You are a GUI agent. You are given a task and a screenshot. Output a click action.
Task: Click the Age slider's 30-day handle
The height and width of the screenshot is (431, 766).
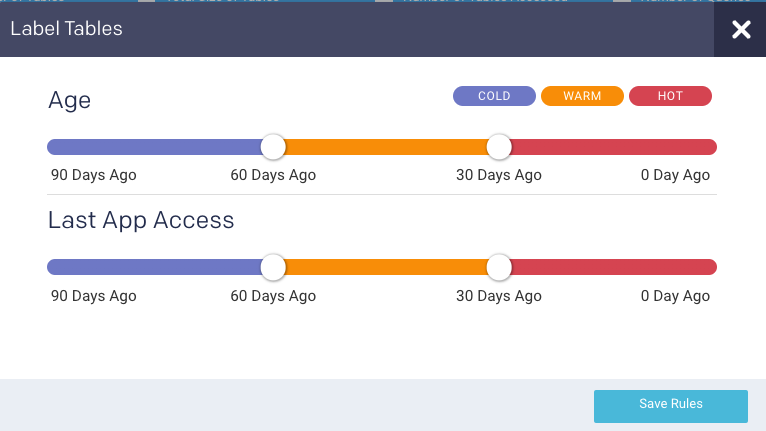point(499,147)
